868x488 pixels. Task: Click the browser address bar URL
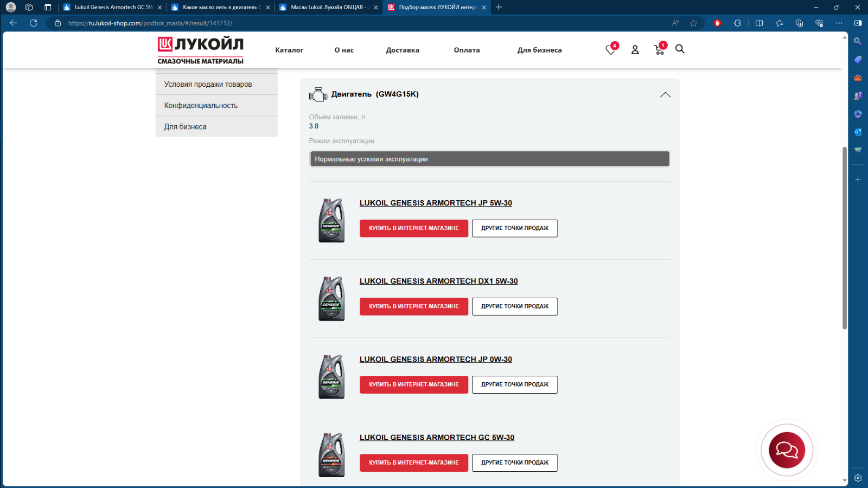tap(150, 23)
